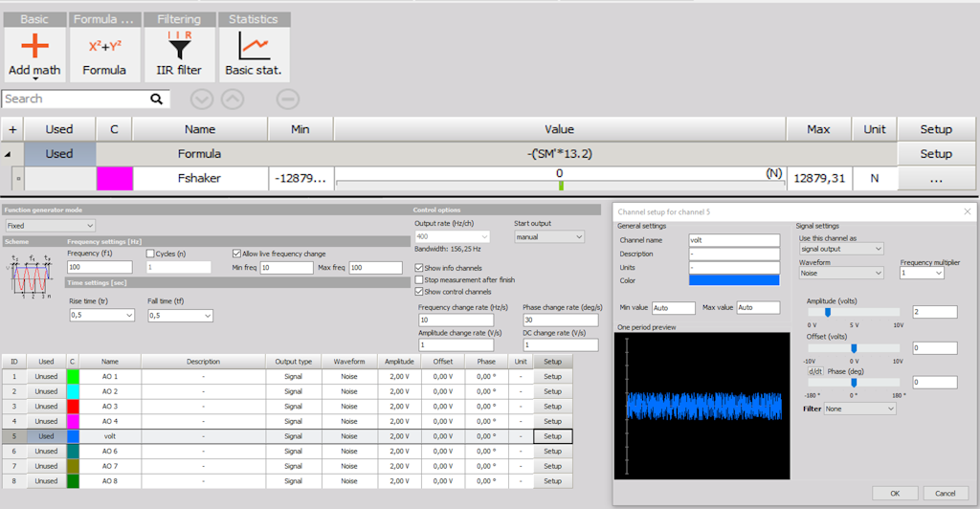Screen dimensions: 980x509
Task: Adjust the Phase (deg) slider
Action: [853, 382]
